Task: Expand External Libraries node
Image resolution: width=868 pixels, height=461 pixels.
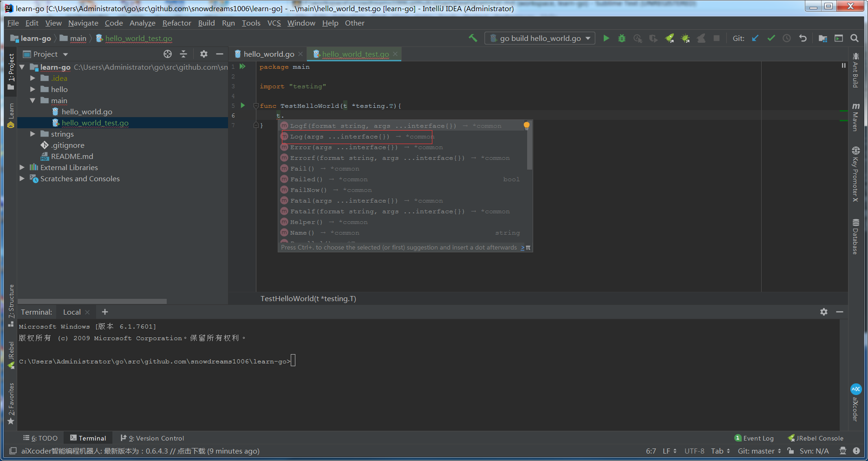Action: coord(22,167)
